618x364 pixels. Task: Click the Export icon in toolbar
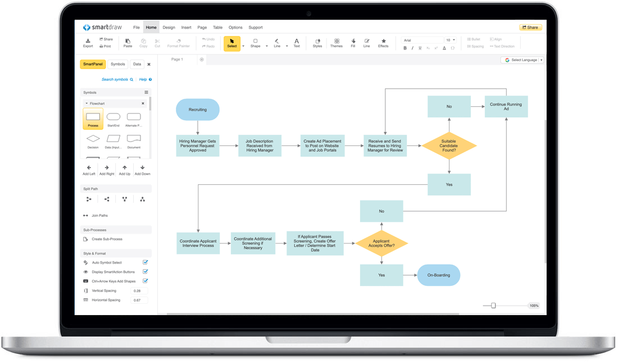tap(88, 43)
